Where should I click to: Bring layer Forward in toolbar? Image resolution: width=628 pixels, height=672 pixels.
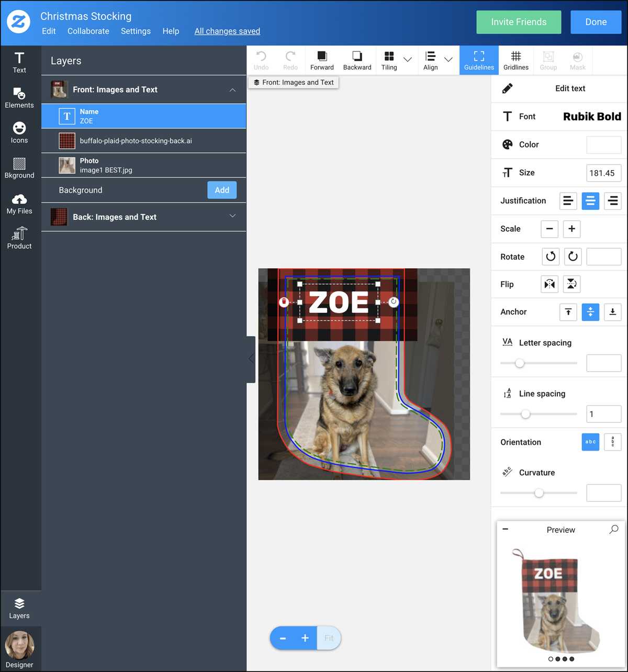pos(322,60)
